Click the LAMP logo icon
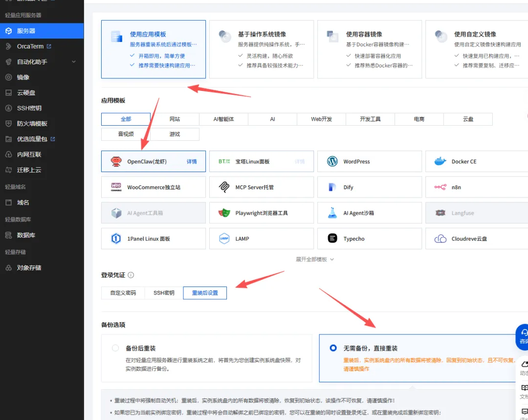Viewport: 528px width, 420px height. point(224,239)
